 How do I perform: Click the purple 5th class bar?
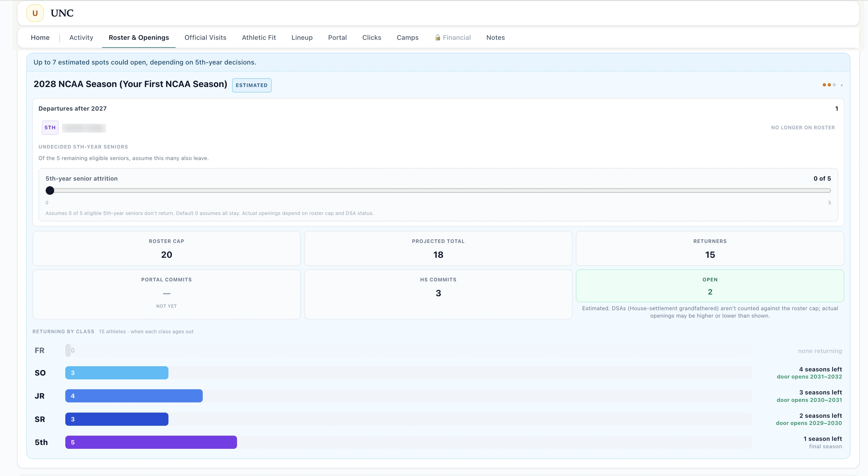coord(151,442)
